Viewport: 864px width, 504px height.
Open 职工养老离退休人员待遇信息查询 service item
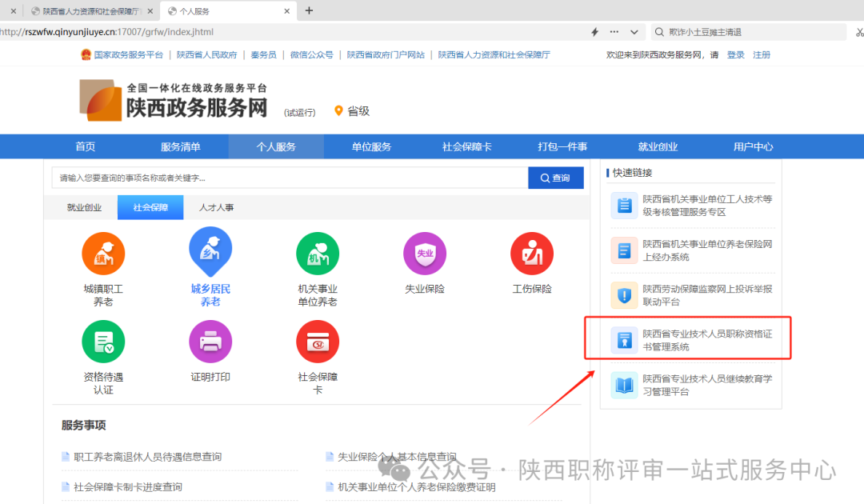pos(148,457)
